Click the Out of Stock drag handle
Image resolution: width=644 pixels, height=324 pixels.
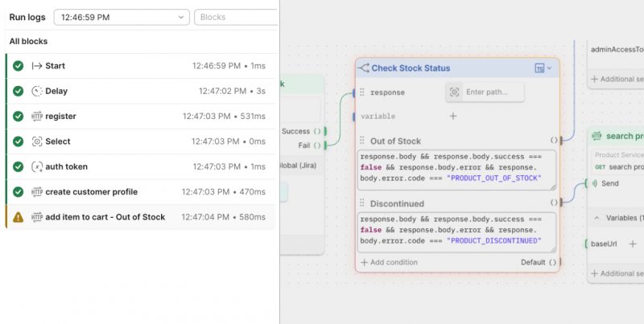click(361, 141)
